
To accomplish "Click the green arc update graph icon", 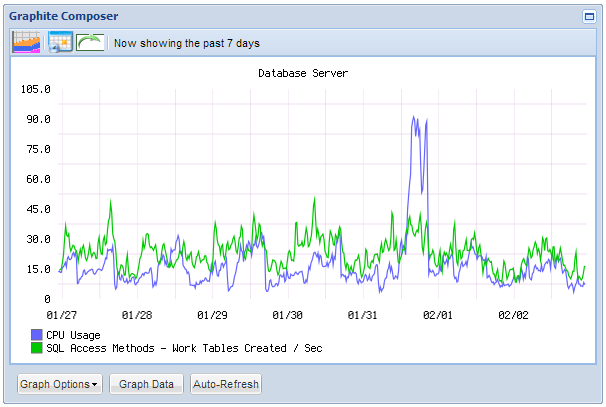I will [x=91, y=42].
